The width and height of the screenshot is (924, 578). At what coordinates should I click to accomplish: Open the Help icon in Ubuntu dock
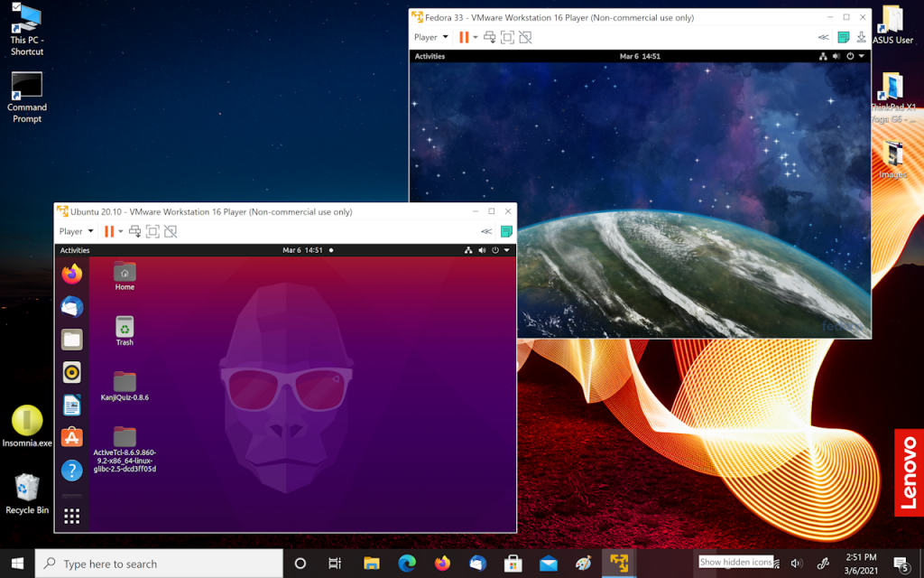72,470
